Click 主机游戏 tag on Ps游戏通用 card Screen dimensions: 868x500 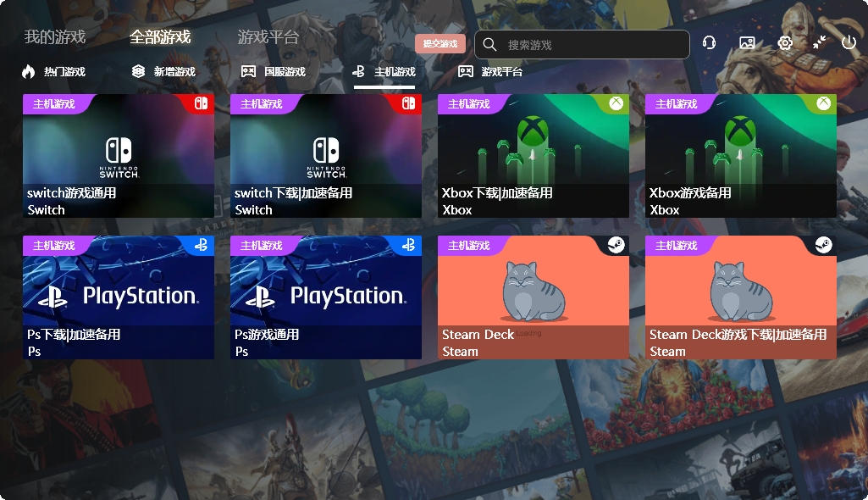pos(262,245)
